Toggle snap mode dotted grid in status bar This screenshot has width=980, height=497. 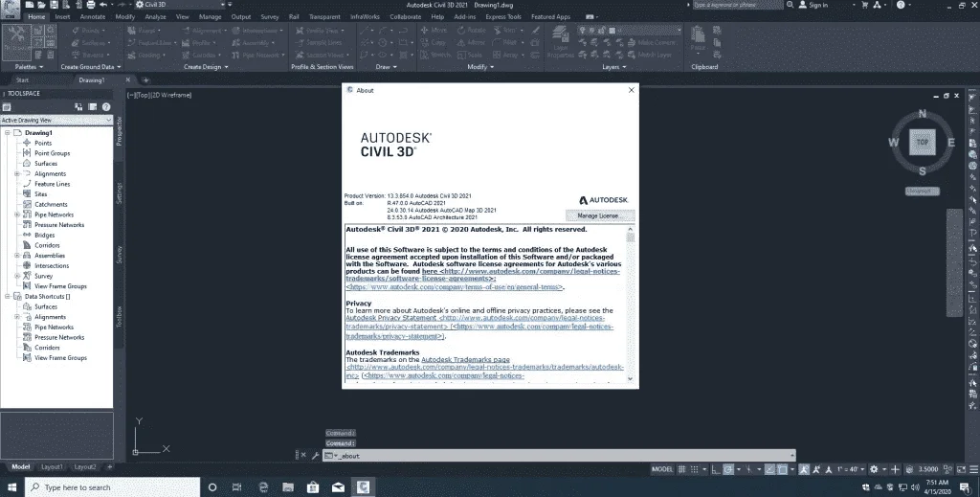tap(695, 469)
